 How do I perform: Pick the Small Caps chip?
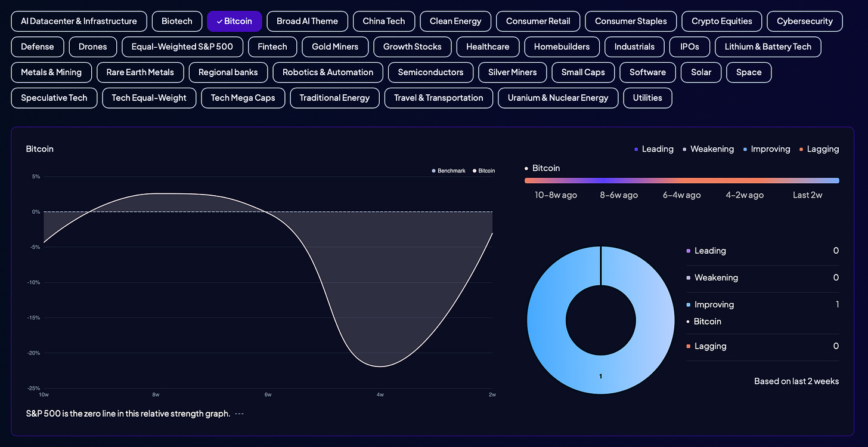pos(583,72)
